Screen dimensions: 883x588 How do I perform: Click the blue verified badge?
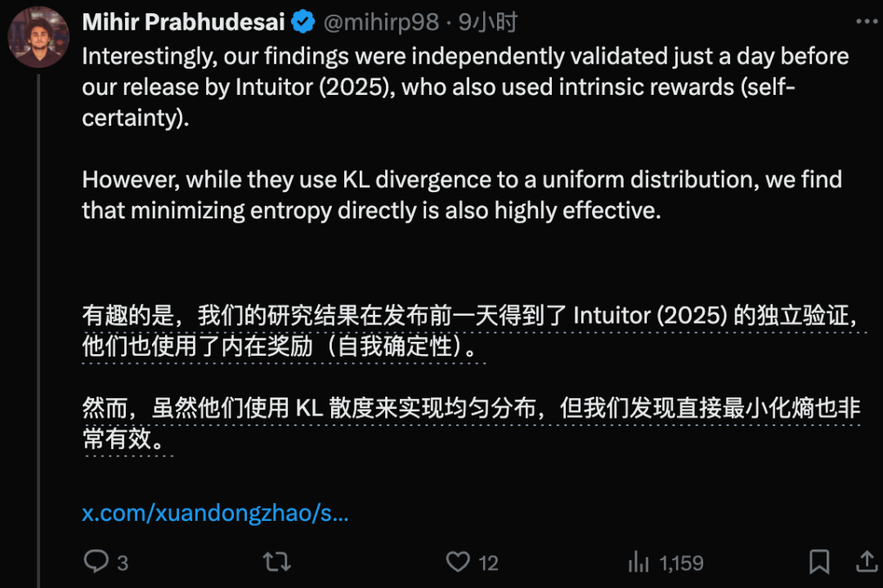tap(303, 22)
